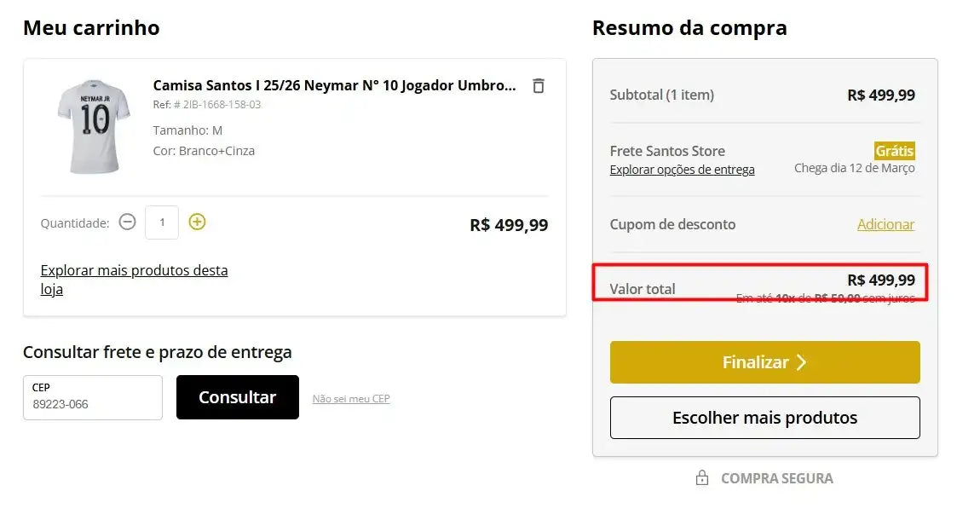980x520 pixels.
Task: Click the 'Tamanho: M' size label
Action: pyautogui.click(x=187, y=130)
